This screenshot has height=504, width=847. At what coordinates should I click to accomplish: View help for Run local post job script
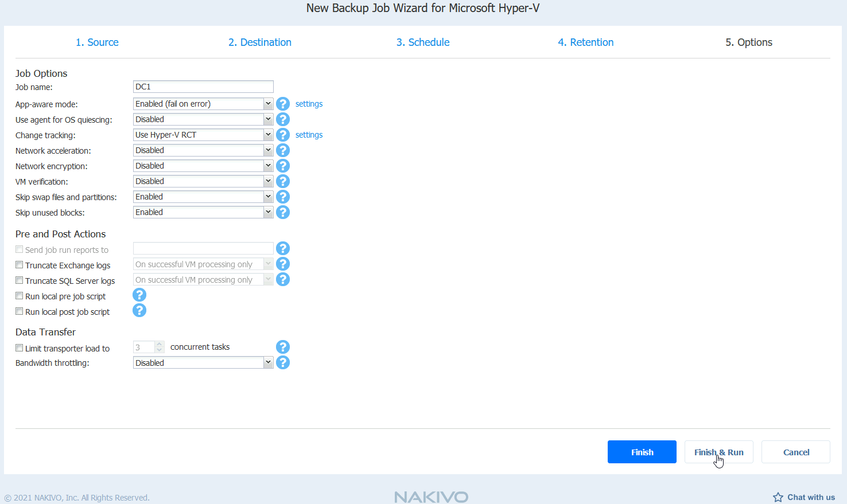tap(139, 310)
